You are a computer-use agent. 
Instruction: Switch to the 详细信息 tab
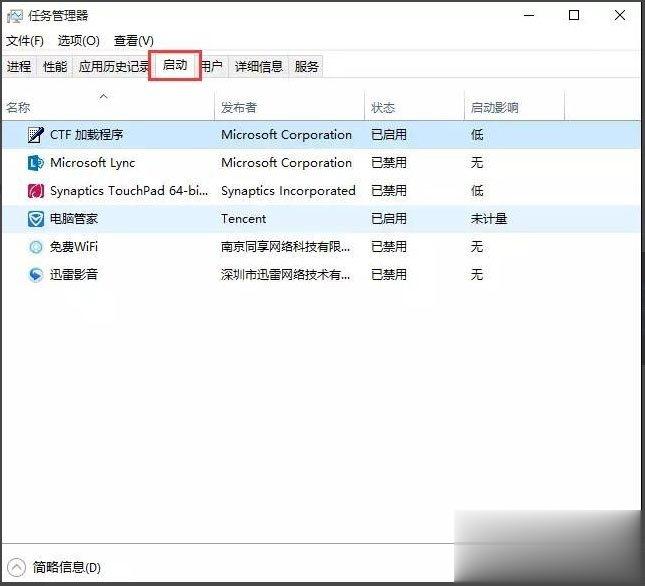pos(259,66)
